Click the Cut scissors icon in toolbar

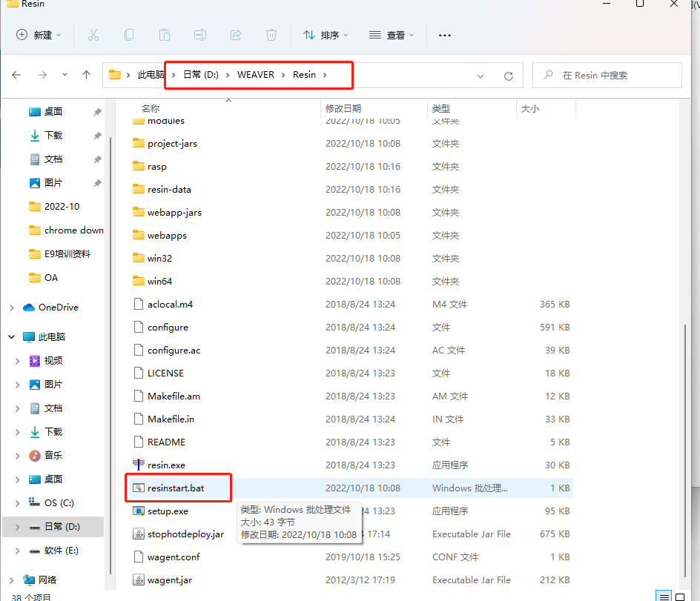pyautogui.click(x=93, y=35)
